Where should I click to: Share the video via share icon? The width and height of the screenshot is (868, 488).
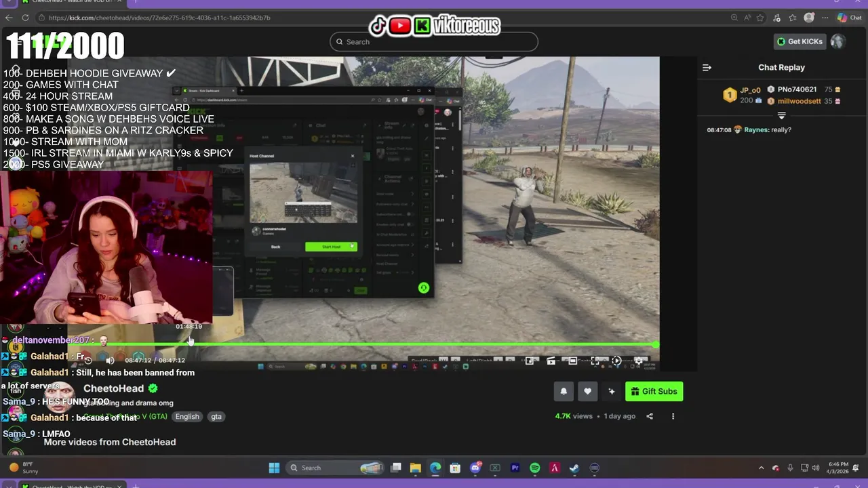tap(650, 416)
